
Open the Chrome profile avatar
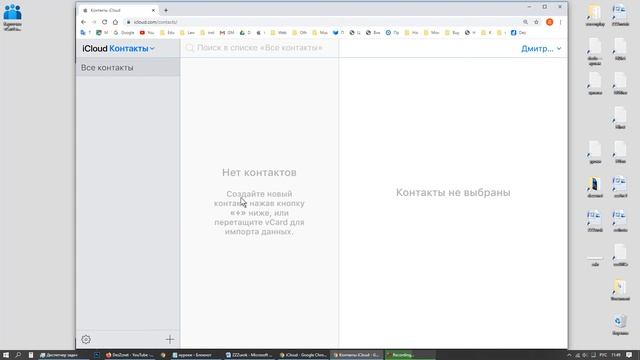549,22
